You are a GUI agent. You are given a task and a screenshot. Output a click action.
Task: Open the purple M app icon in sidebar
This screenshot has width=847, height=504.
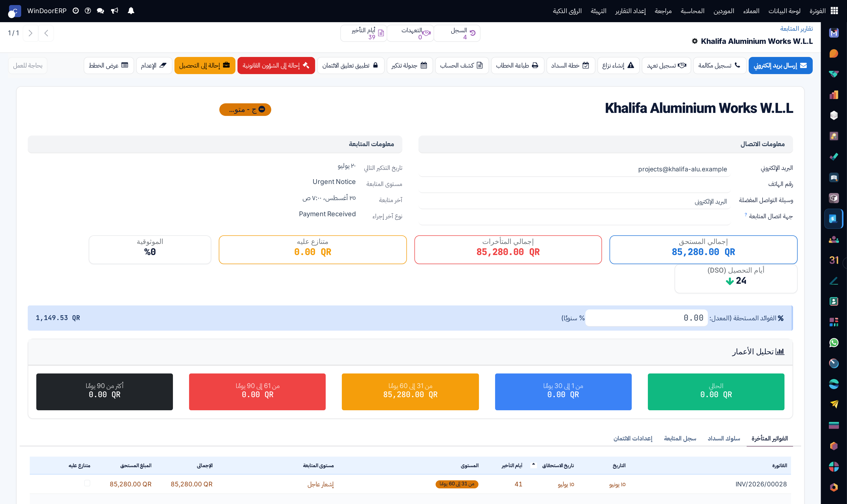(x=834, y=33)
